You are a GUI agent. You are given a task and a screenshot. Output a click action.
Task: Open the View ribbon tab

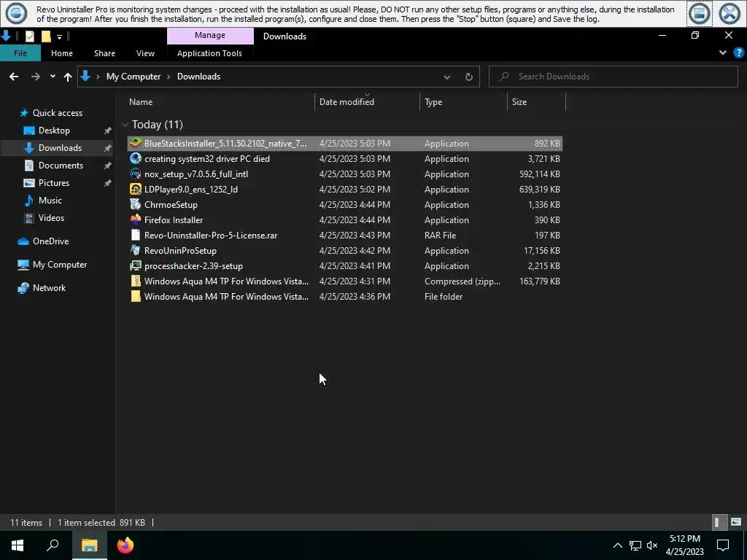coord(145,53)
